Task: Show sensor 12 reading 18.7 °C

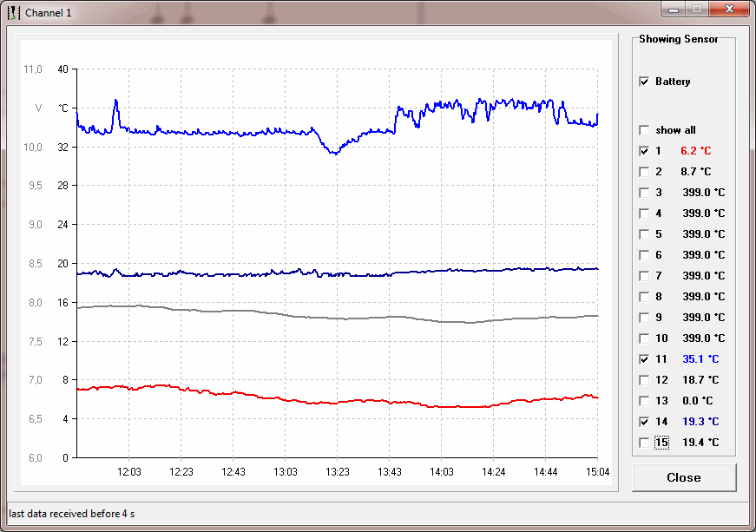Action: (x=644, y=380)
